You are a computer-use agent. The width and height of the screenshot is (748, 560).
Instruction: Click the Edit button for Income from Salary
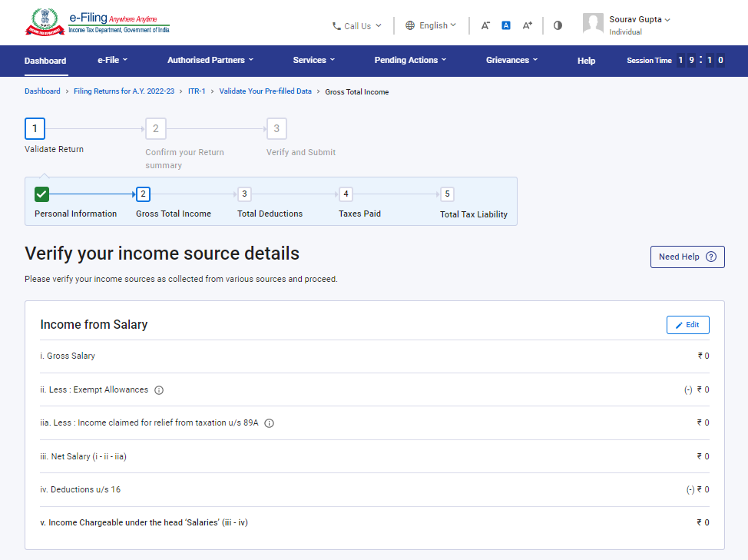pyautogui.click(x=688, y=325)
